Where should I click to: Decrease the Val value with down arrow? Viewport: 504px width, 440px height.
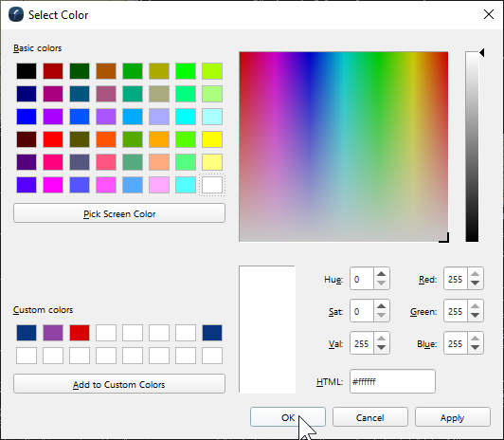coord(381,347)
